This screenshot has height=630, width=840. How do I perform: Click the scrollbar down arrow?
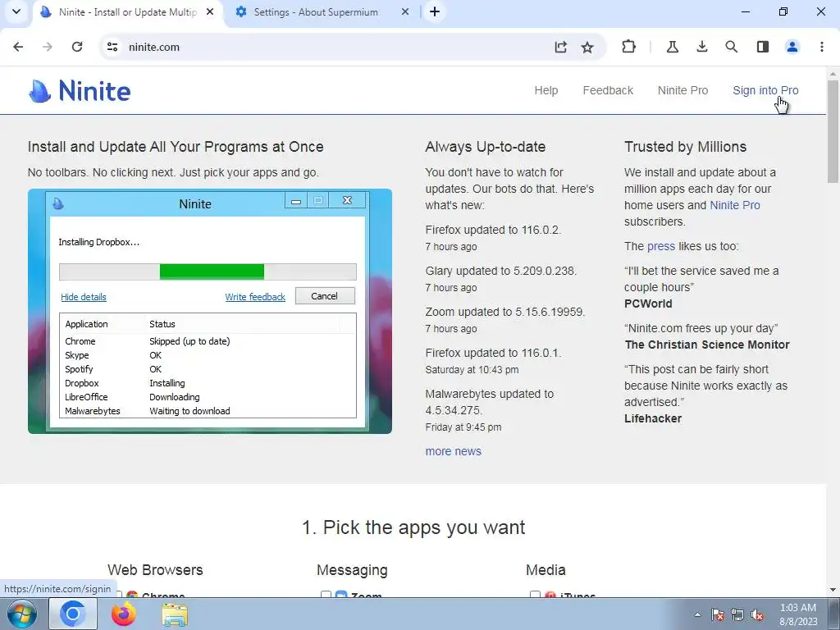[833, 590]
